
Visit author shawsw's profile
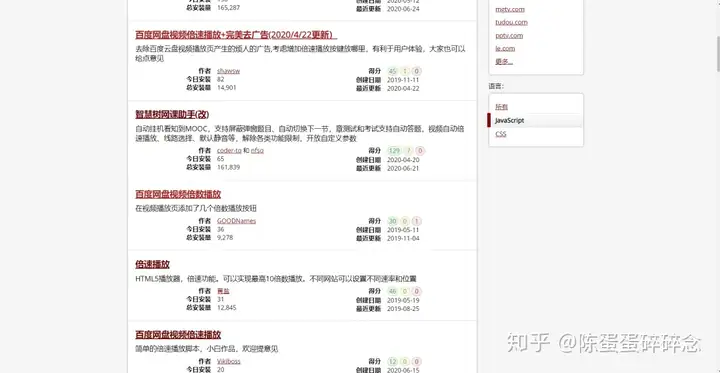(x=228, y=71)
